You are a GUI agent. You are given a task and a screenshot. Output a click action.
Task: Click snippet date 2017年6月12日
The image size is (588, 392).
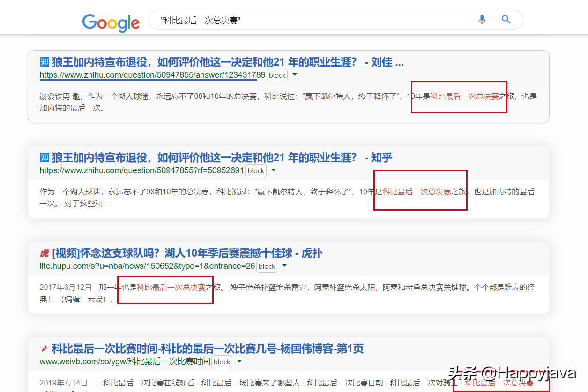[66, 287]
